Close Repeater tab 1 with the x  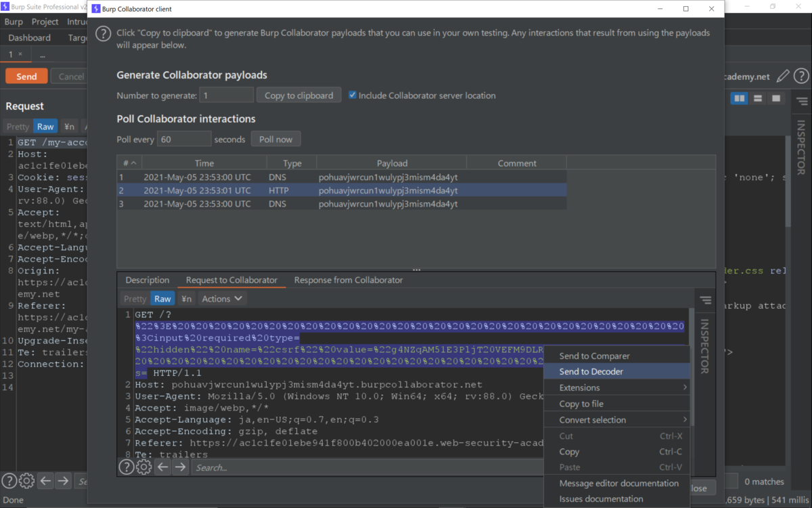click(20, 54)
